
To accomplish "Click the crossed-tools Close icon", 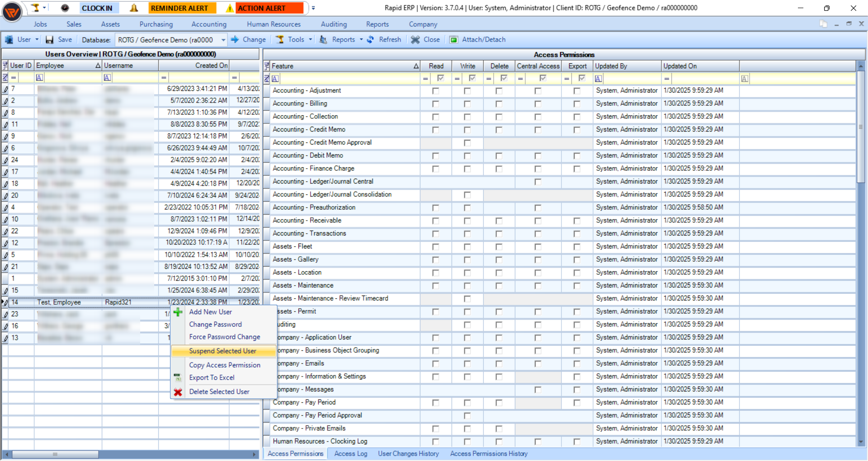I will pos(415,40).
